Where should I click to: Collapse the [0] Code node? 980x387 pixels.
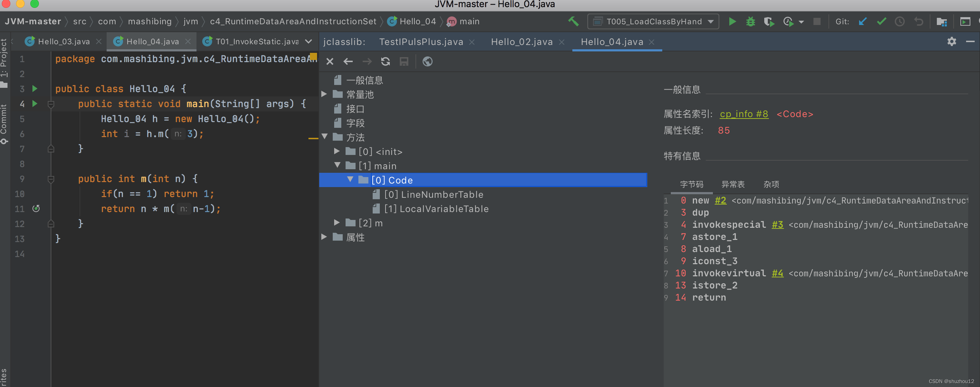[x=350, y=180]
